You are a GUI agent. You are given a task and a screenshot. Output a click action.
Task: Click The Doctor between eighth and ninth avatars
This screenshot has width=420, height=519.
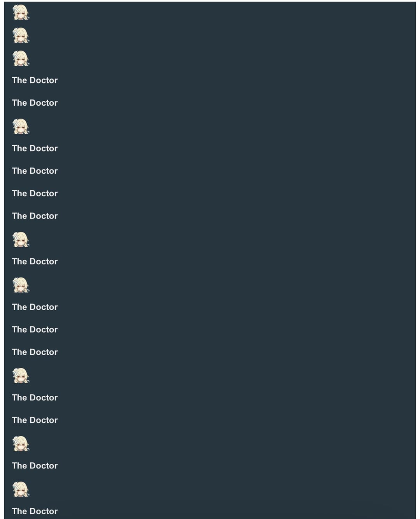click(x=35, y=466)
